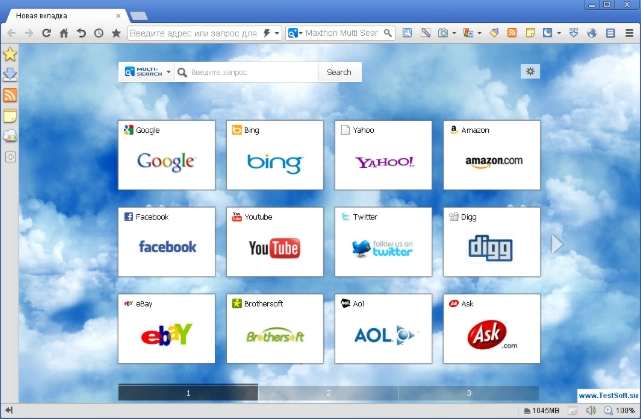
Task: Switch to quick access page 2
Action: point(328,393)
